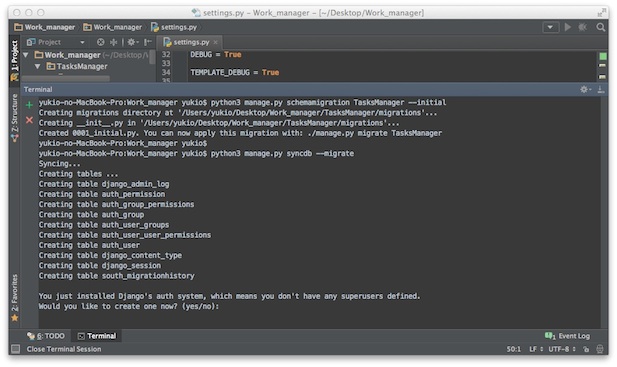Select the TasksManager folder in tree
This screenshot has height=367, width=617.
click(77, 66)
